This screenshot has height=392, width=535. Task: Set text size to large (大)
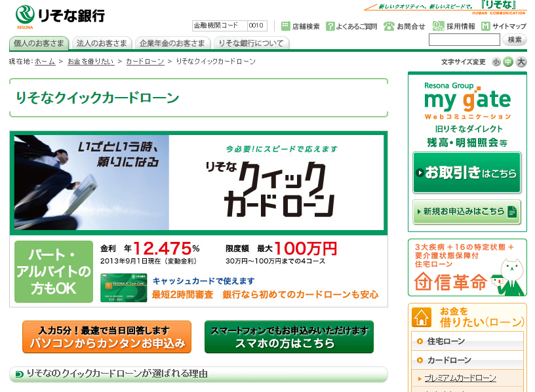point(521,62)
